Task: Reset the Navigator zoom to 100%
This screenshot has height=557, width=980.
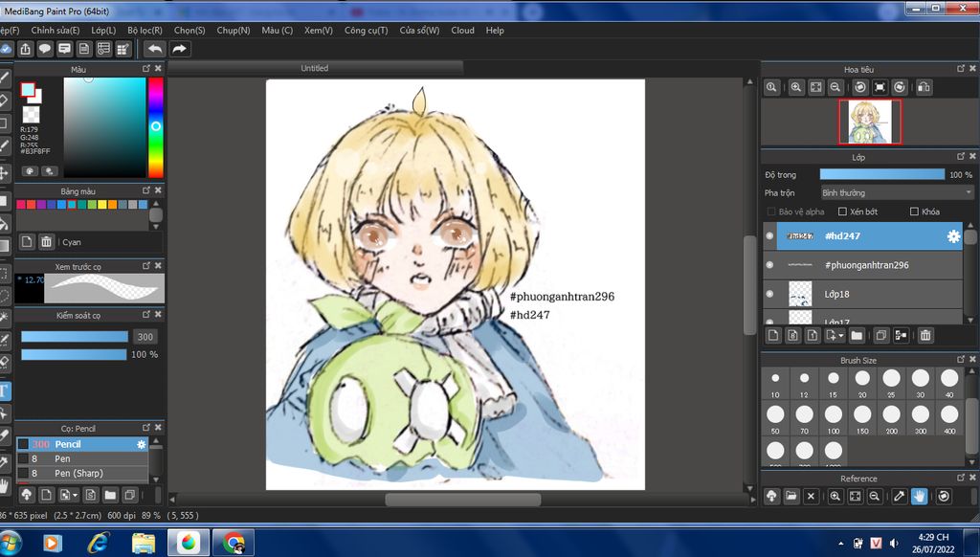Action: (x=772, y=87)
